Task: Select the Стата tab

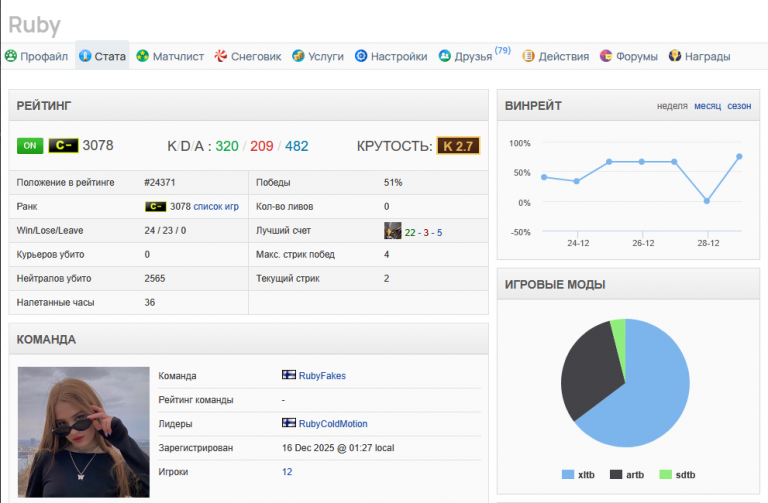Action: click(102, 56)
